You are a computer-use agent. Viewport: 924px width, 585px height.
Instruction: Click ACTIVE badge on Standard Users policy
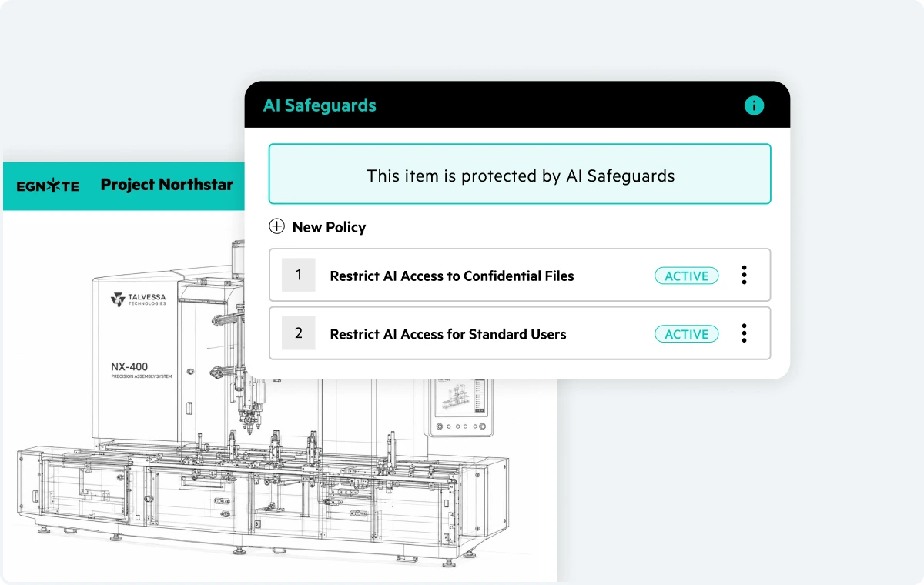(x=687, y=334)
